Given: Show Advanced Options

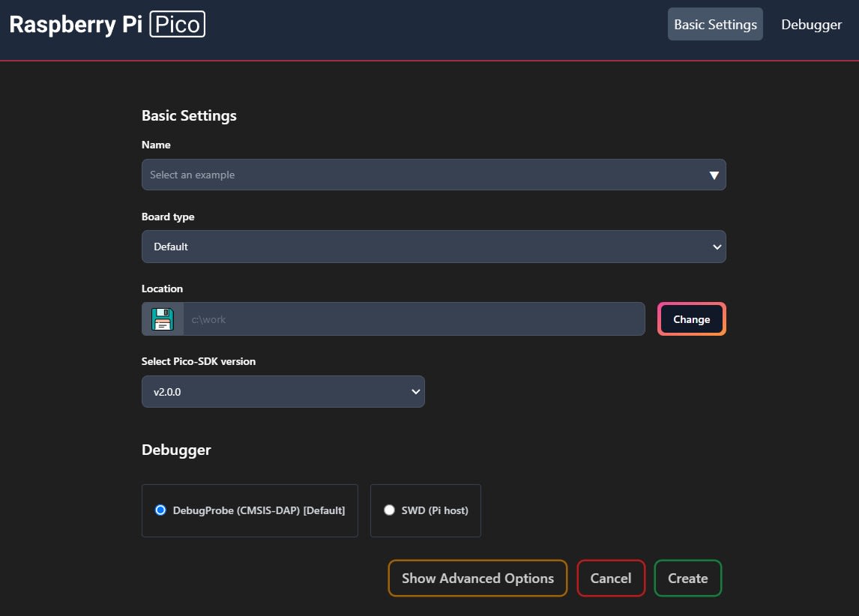Looking at the screenshot, I should [477, 579].
